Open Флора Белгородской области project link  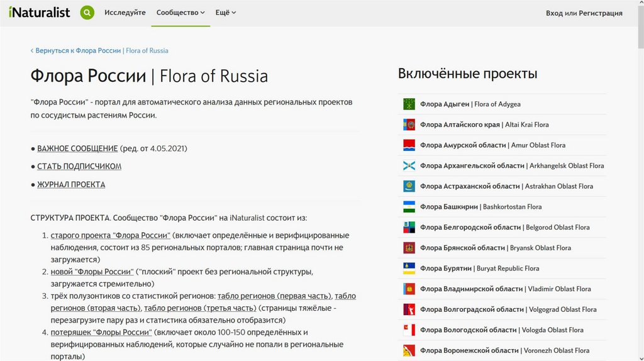[505, 228]
